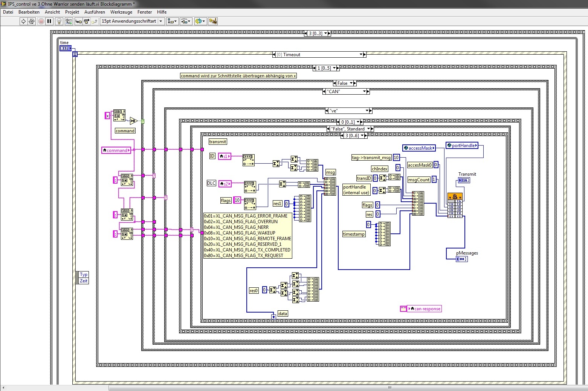
Task: Expand the [0] Timeout event case selector
Action: 361,55
